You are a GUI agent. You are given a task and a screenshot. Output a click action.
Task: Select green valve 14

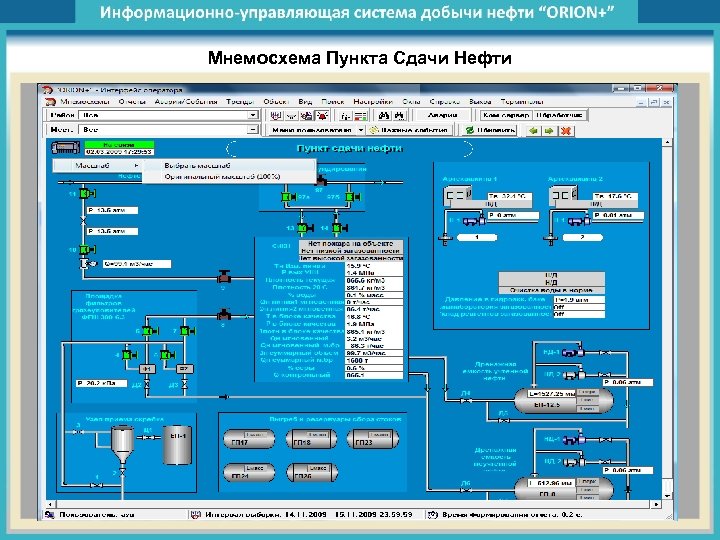339,228
